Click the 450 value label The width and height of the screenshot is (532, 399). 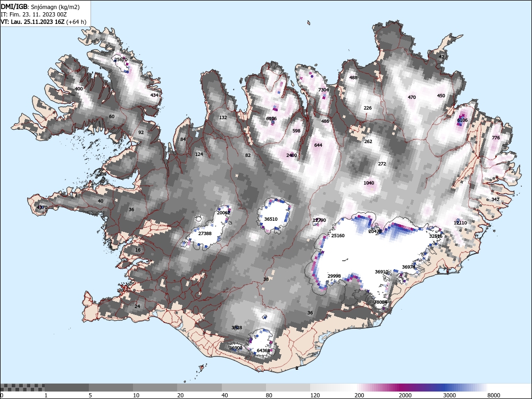(440, 96)
